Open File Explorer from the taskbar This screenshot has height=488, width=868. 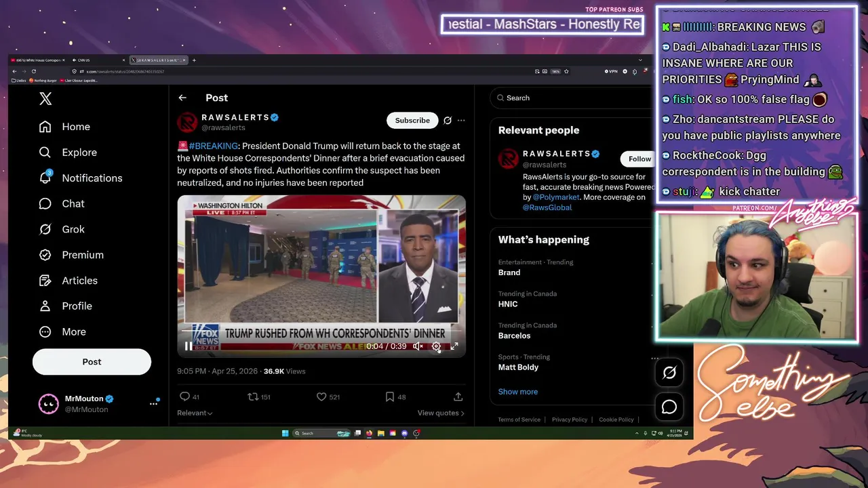[381, 433]
